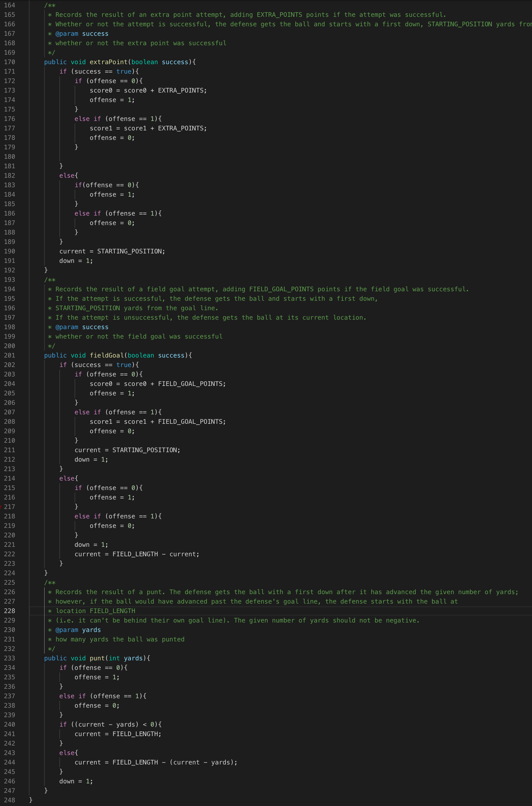Image resolution: width=532 pixels, height=806 pixels.
Task: Click FIELD_GOAL_POINTS constant on line 204
Action: 190,384
